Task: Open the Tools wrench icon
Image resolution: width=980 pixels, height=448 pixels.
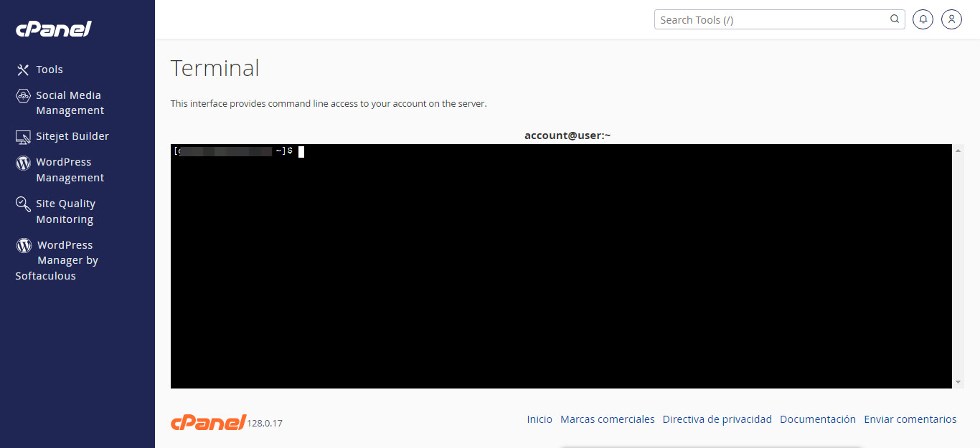Action: coord(23,70)
